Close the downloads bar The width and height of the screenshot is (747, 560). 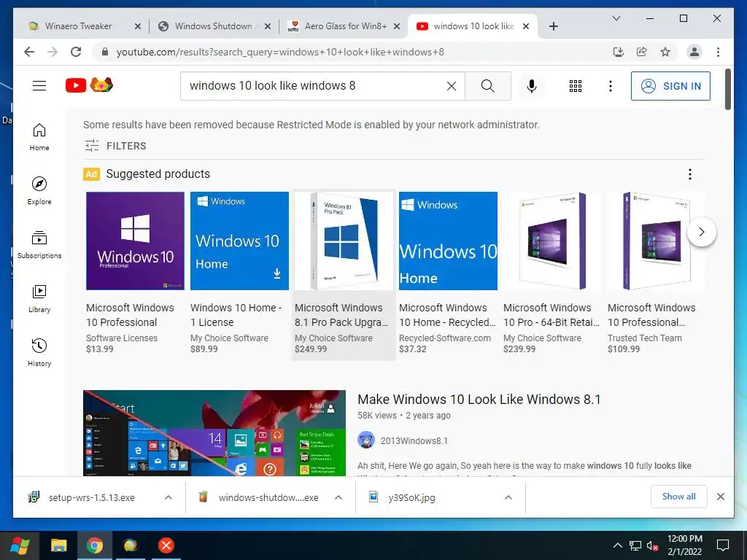point(721,497)
